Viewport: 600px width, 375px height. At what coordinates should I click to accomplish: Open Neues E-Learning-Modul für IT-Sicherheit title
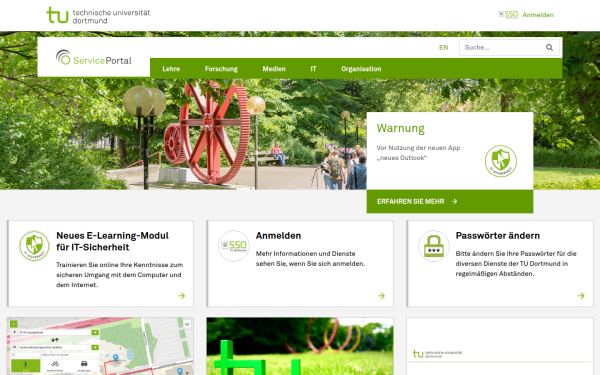pos(112,241)
